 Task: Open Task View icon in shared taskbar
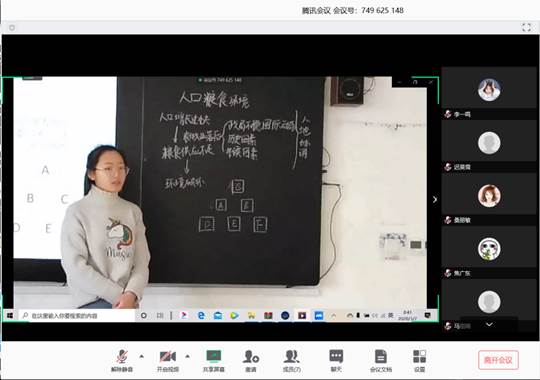point(160,316)
